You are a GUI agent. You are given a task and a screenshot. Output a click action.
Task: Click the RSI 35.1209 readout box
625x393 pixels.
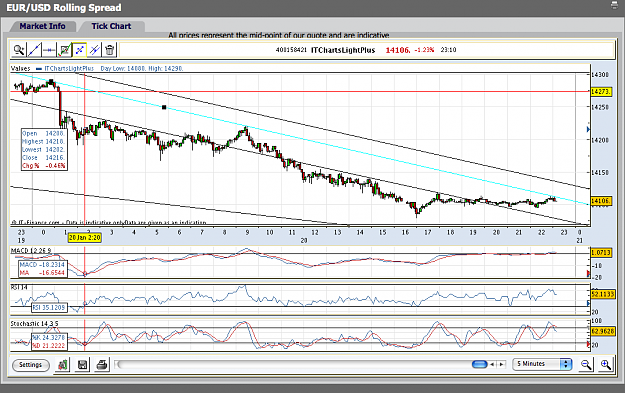[x=49, y=308]
